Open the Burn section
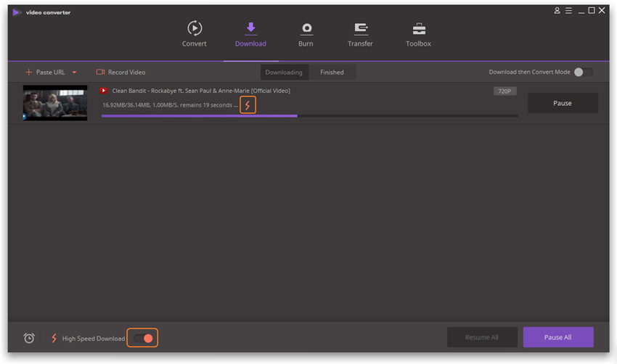 [306, 34]
